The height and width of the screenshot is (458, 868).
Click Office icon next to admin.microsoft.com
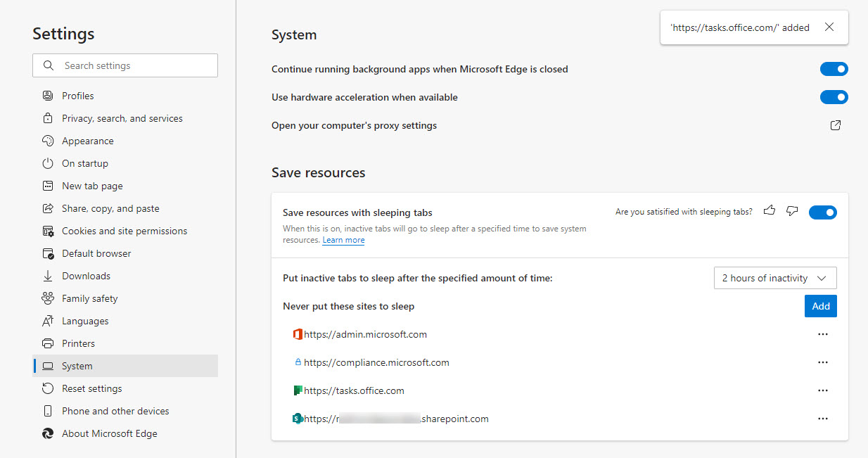coord(298,334)
